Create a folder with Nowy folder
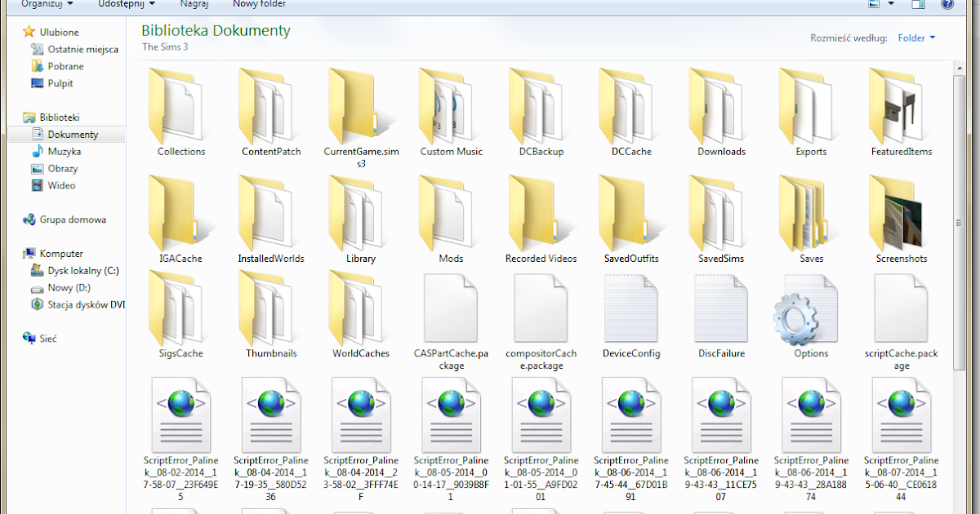This screenshot has height=514, width=980. 259,4
